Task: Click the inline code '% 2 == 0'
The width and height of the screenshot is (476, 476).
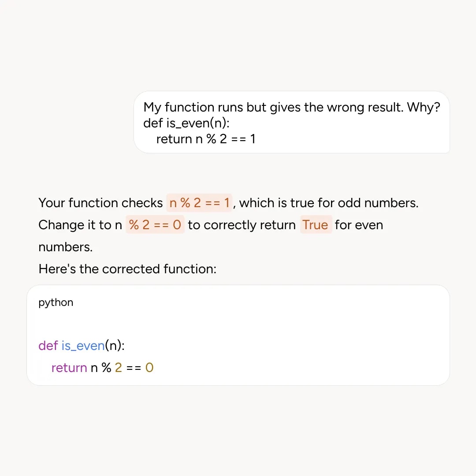Action: [x=155, y=225]
